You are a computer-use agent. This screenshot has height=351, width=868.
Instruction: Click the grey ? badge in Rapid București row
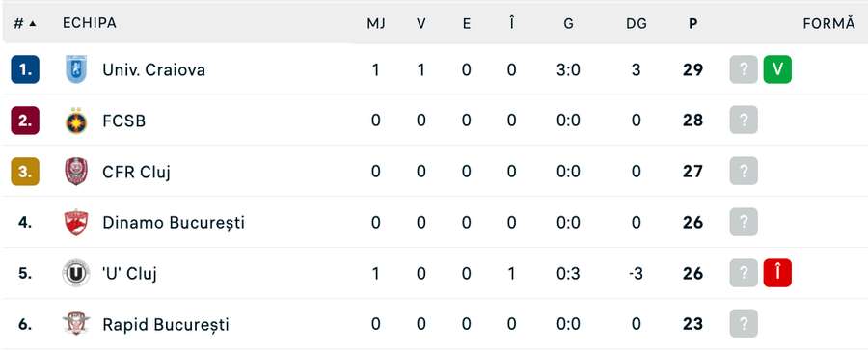[744, 324]
